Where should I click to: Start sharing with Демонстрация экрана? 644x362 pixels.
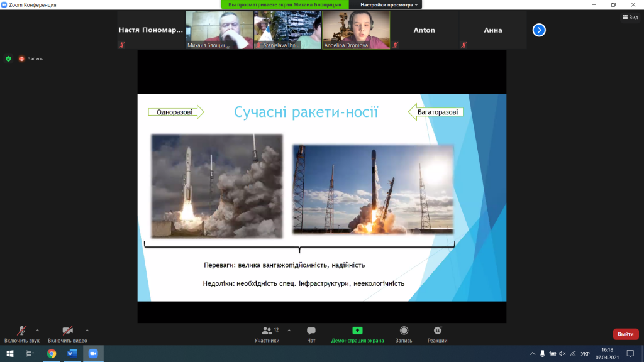point(357,334)
